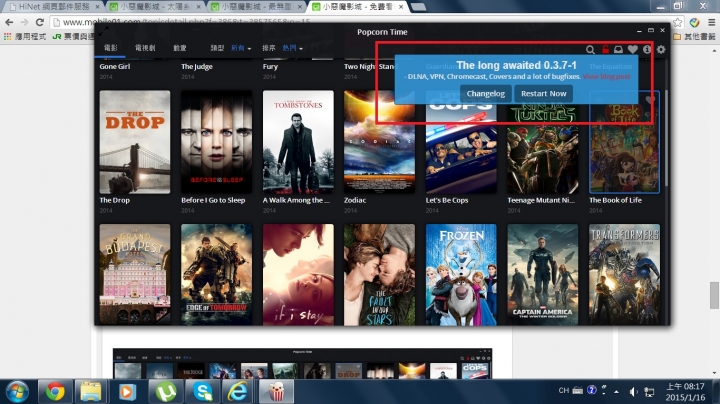The width and height of the screenshot is (720, 404).
Task: Open the About info icon
Action: click(647, 49)
